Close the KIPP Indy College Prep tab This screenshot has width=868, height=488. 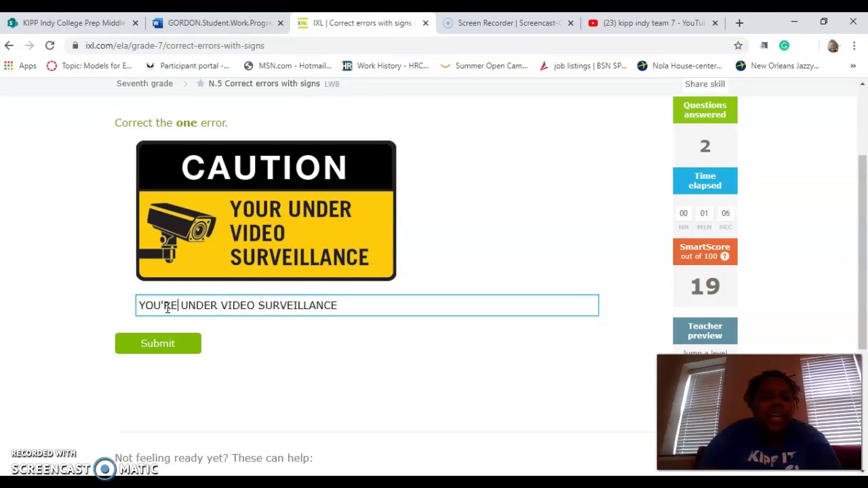click(x=135, y=23)
